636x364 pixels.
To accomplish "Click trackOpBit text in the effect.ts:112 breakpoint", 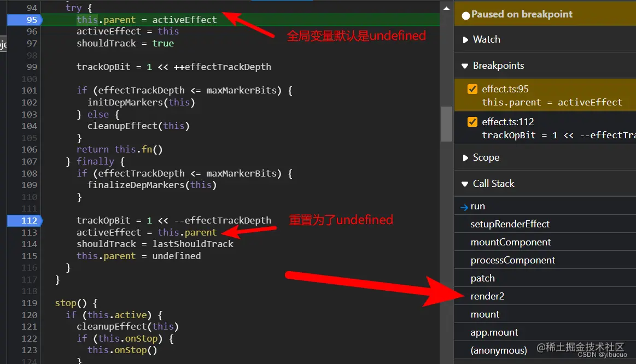I will [x=509, y=136].
